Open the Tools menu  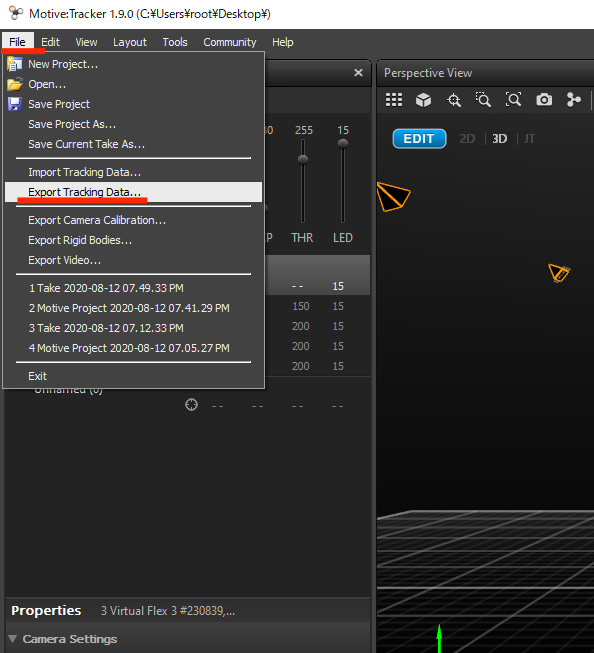[175, 42]
